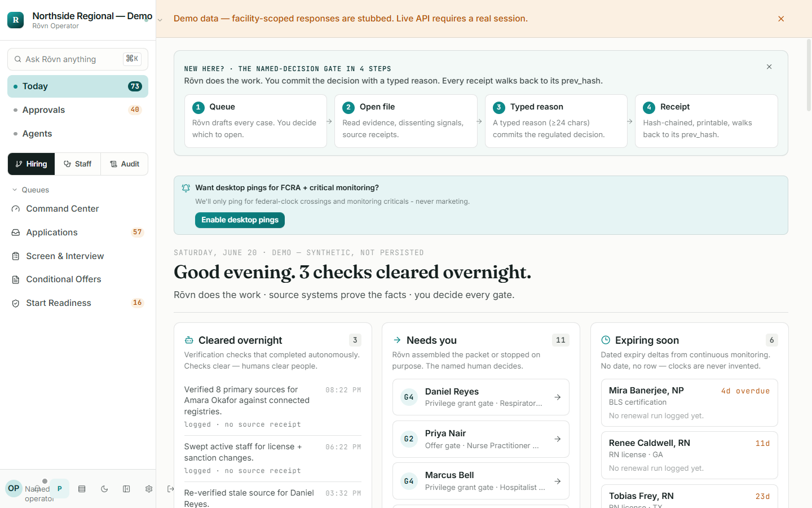This screenshot has width=812, height=508.
Task: Click the Hiring tab branch icon
Action: [19, 164]
